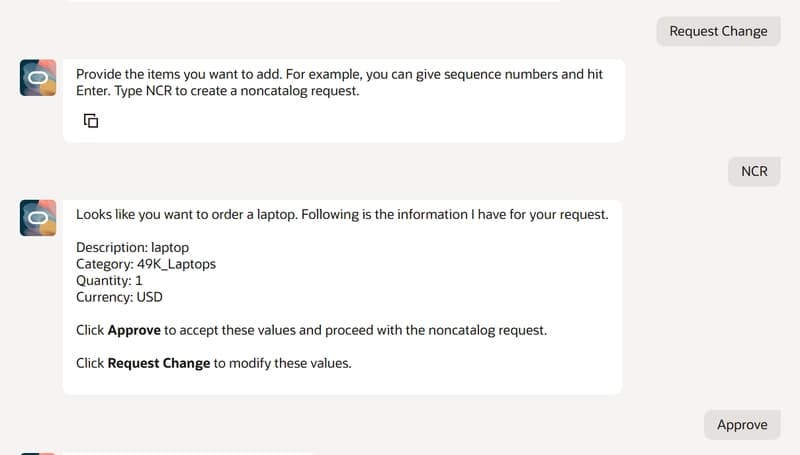Click the 'Category: 49K_Laptops' line

[x=146, y=264]
